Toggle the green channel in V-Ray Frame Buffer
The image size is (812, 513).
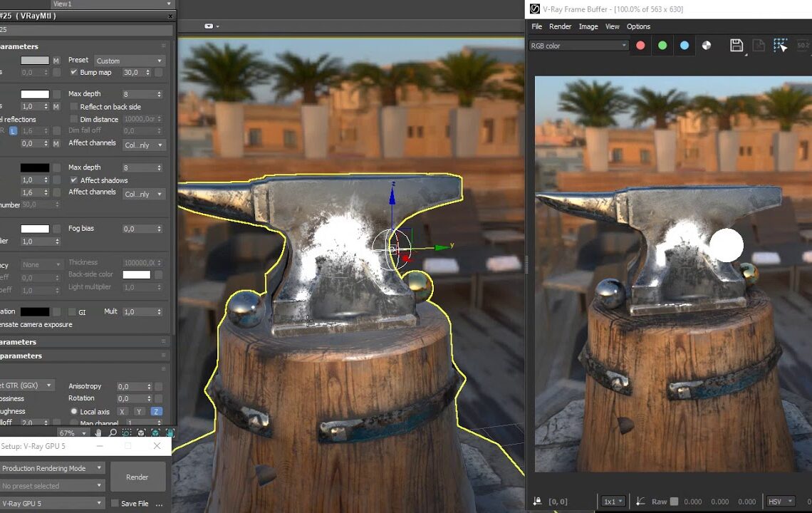pos(662,45)
